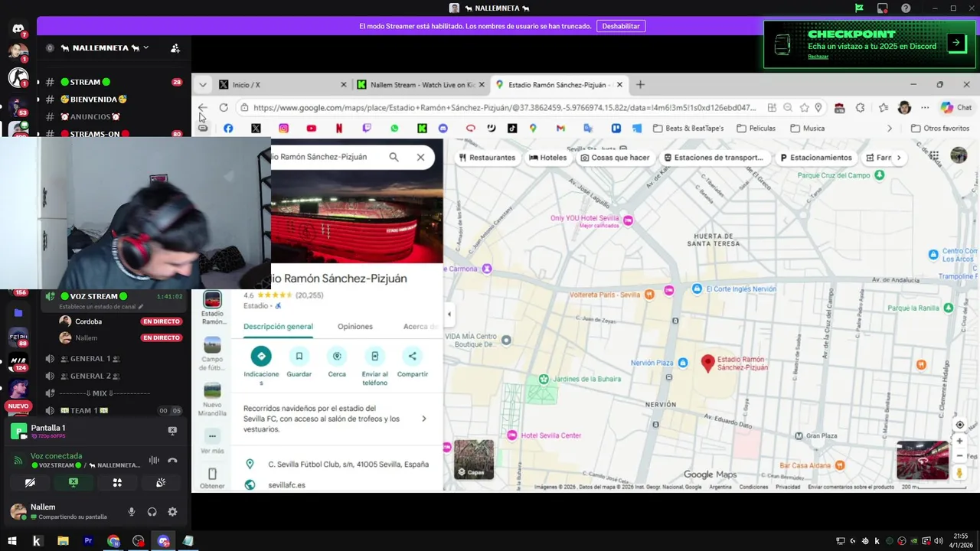Viewport: 980px width, 551px height.
Task: Reload the browser page
Action: click(x=224, y=108)
